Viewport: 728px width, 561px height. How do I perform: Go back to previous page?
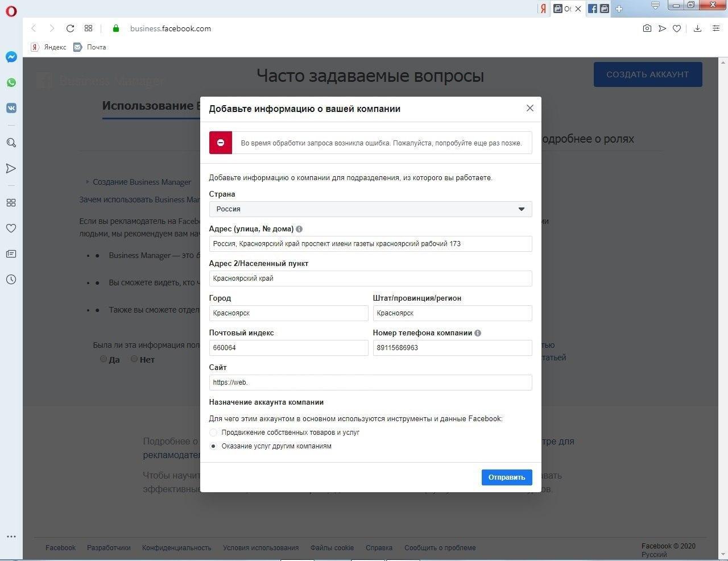click(x=34, y=28)
